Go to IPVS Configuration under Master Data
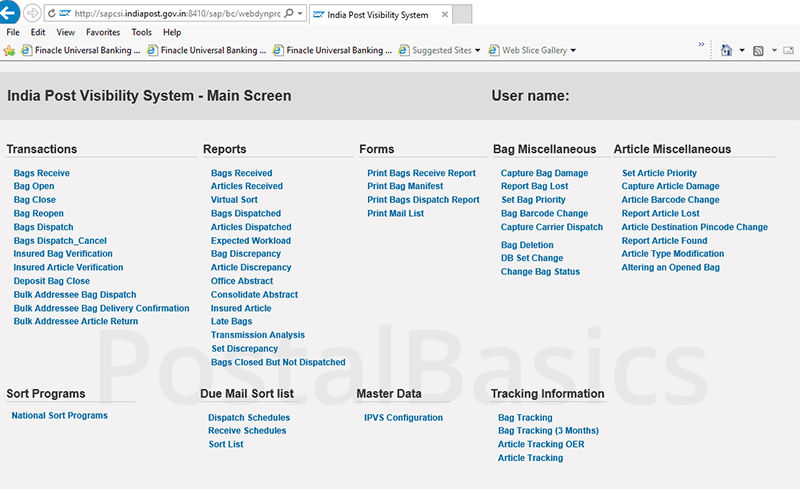Screen dimensions: 800x489 pyautogui.click(x=403, y=418)
